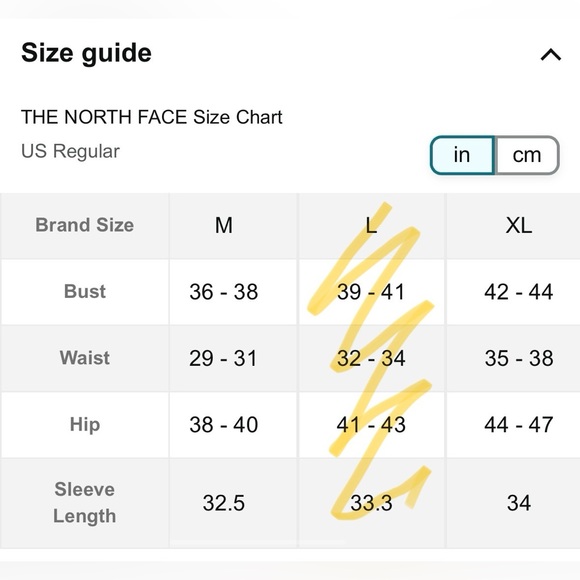Viewport: 580px width, 580px height.
Task: Select the 44 - 47 hip cell
Action: pos(519,424)
